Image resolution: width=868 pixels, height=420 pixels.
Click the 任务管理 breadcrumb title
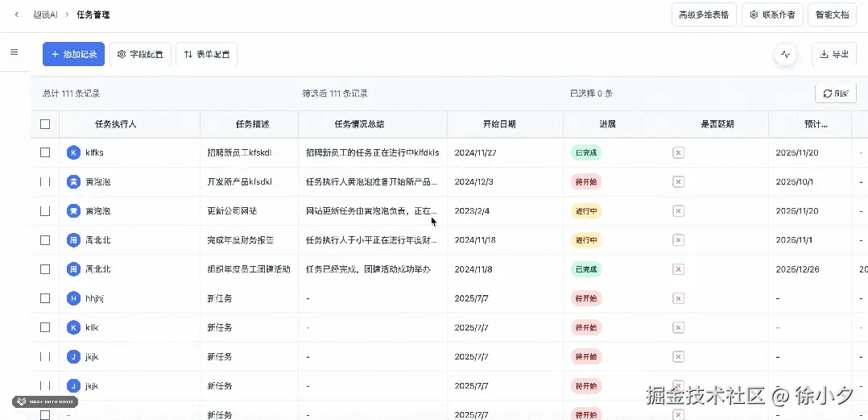coord(93,15)
